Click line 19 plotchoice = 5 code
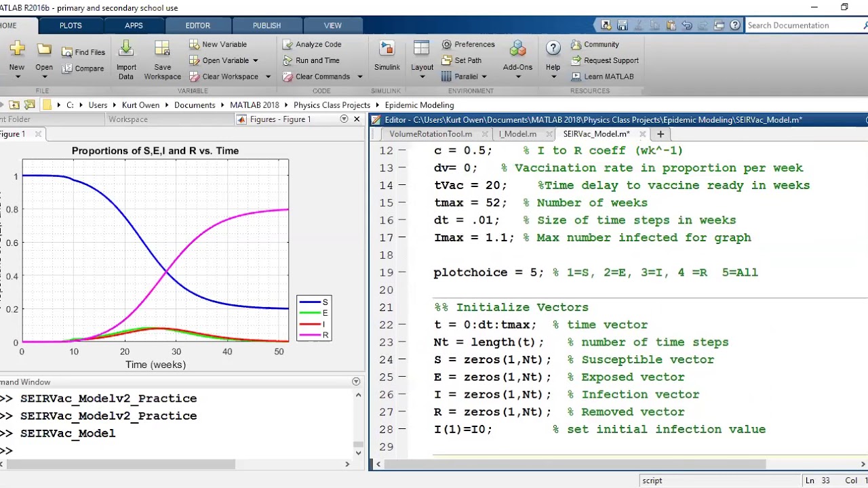Viewport: 868px width, 488px height. [488, 272]
